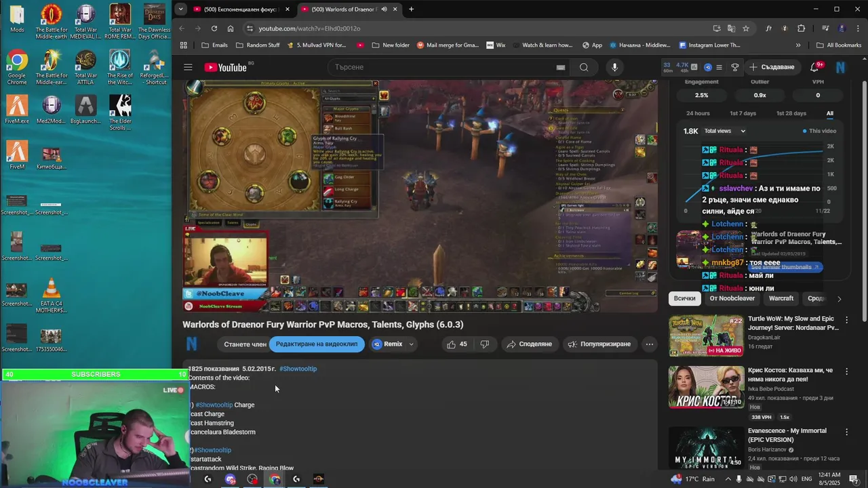The height and width of the screenshot is (488, 868).
Task: Click the Станете член button
Action: click(245, 344)
